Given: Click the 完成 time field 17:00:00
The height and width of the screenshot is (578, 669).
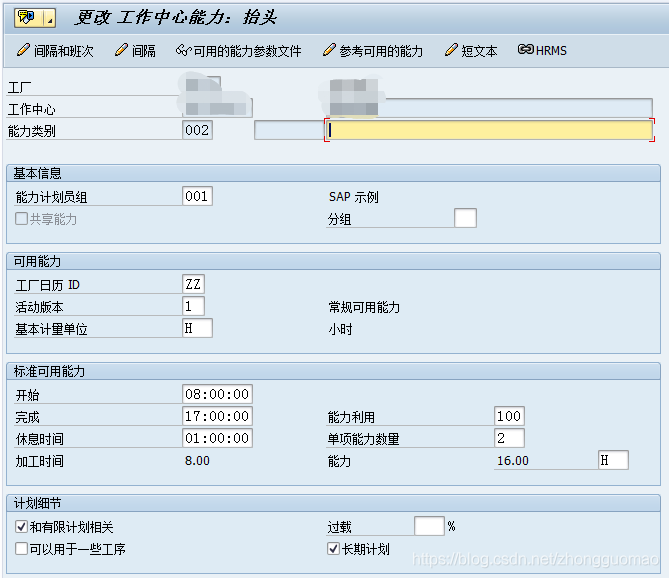Looking at the screenshot, I should click(217, 416).
